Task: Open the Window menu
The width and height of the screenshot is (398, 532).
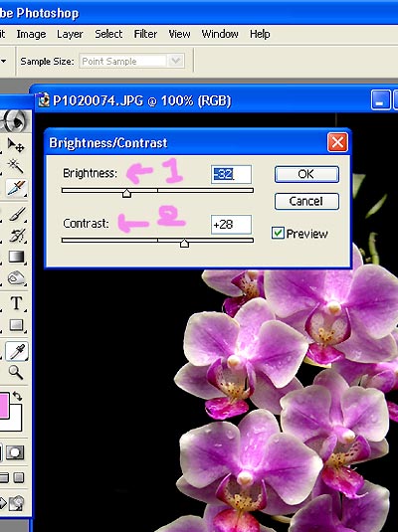Action: 220,34
